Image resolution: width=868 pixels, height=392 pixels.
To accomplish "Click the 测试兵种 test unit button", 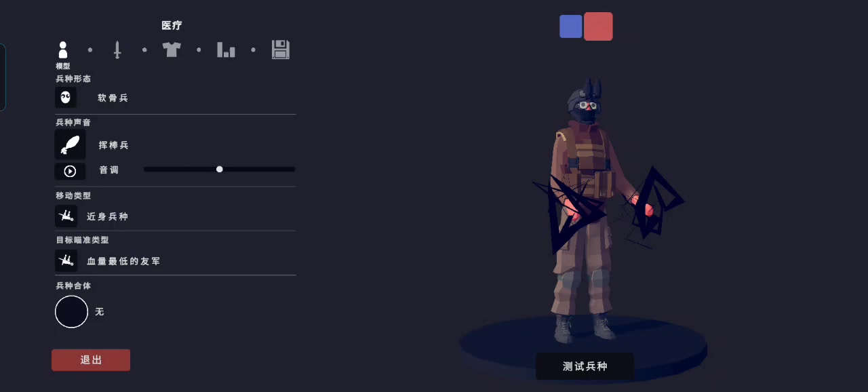I will click(x=585, y=366).
